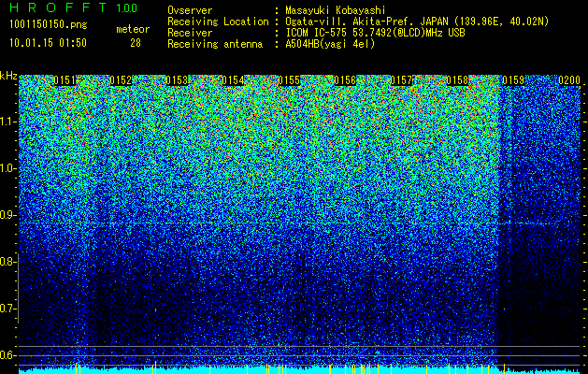Click the file name 1001150150.png
This screenshot has width=588, height=374.
click(49, 24)
